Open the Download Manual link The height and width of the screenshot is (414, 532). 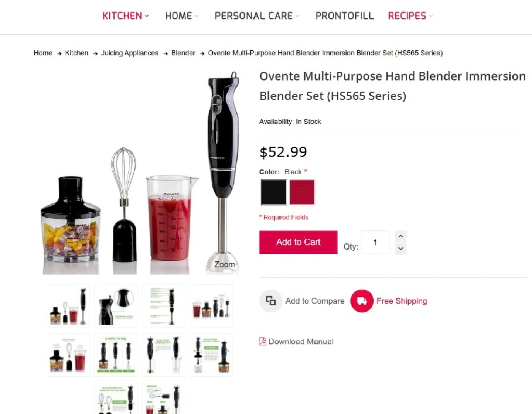(301, 342)
